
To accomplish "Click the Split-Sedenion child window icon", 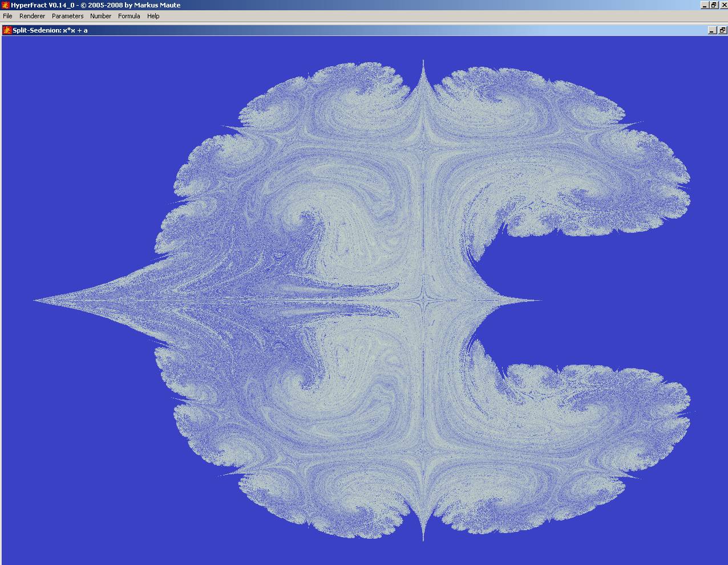I will 7,30.
